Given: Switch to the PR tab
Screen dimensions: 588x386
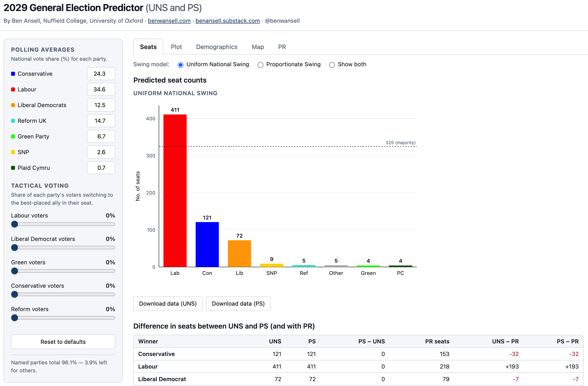Looking at the screenshot, I should pyautogui.click(x=282, y=47).
